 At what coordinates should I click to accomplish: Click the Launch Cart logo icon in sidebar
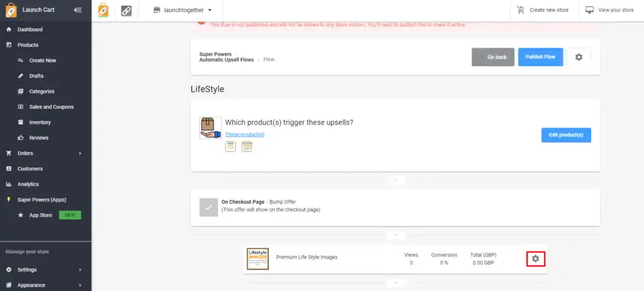click(x=11, y=10)
